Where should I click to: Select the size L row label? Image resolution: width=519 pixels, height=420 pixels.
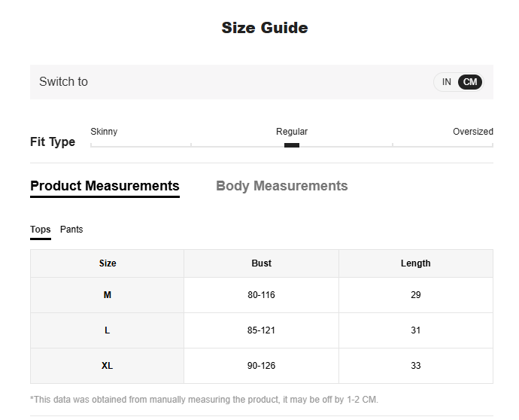point(108,330)
